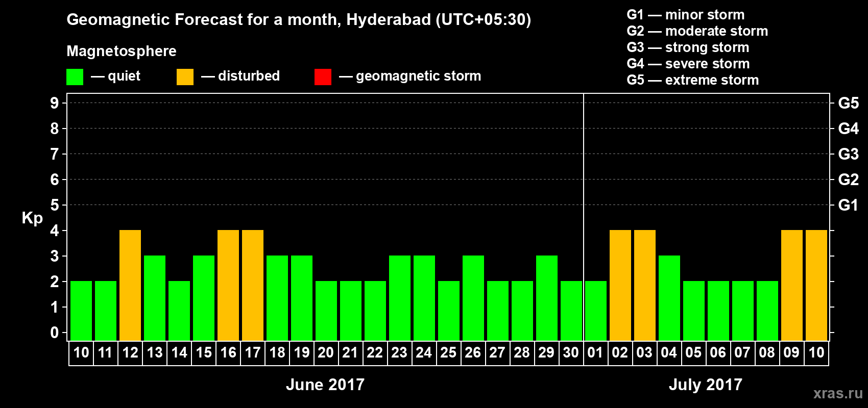Click the '— disturbed' legend label

(x=240, y=76)
